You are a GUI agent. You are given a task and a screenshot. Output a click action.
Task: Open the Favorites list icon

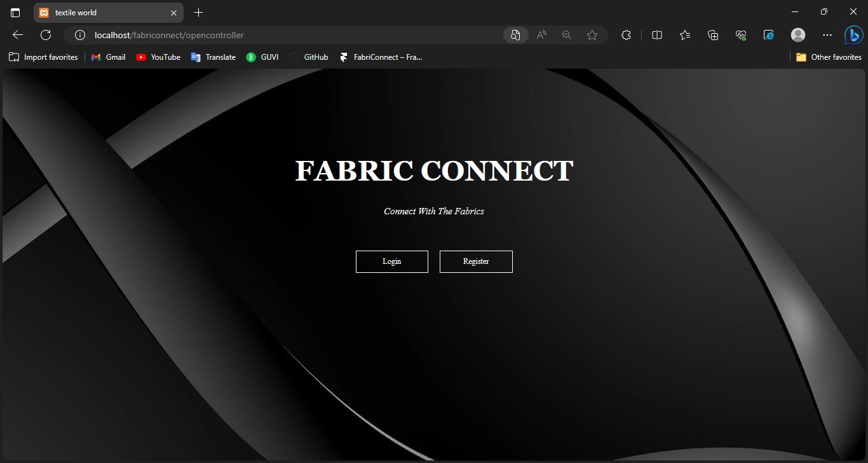coord(685,35)
